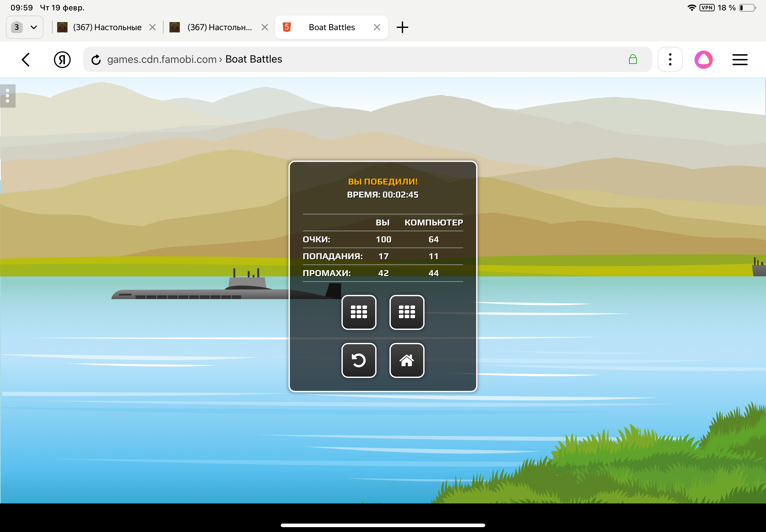This screenshot has height=532, width=766.
Task: Tap the green site security lock
Action: 633,60
